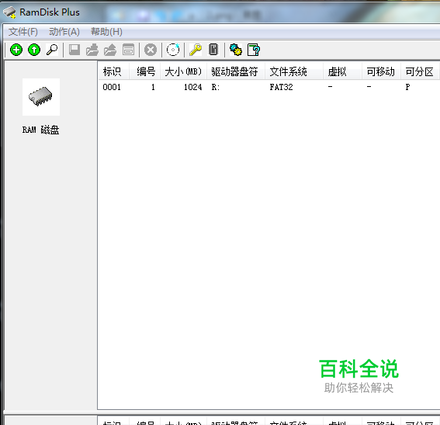The height and width of the screenshot is (425, 440).
Task: Click the grayed X remove disk icon
Action: click(x=150, y=50)
